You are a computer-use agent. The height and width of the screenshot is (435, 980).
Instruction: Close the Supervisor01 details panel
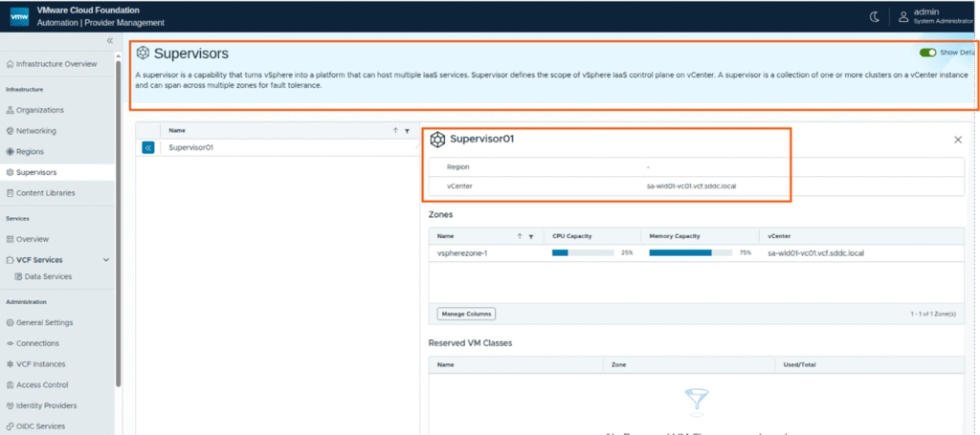click(x=958, y=140)
